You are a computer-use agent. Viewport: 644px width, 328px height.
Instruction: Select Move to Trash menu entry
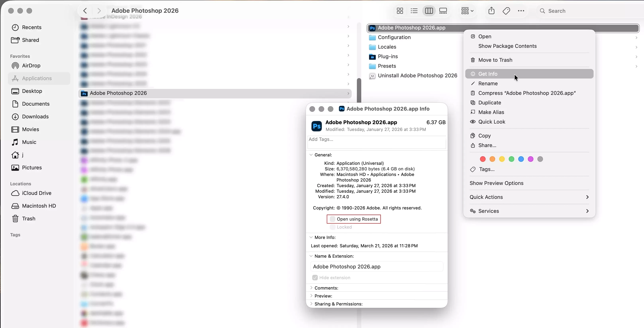coord(495,60)
